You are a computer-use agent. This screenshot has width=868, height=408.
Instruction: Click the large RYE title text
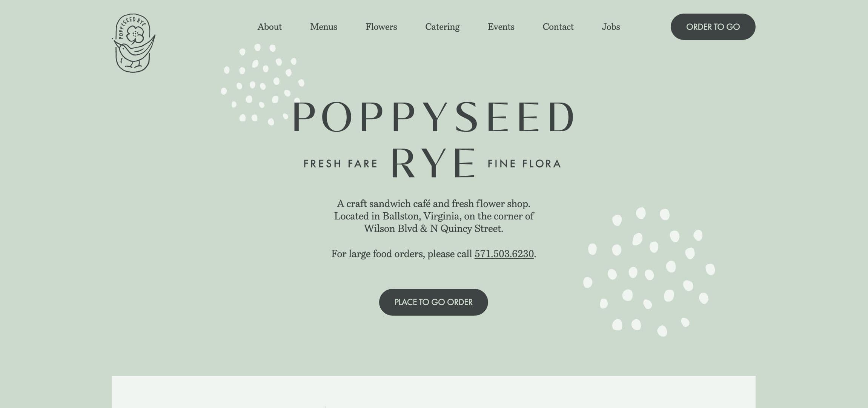pyautogui.click(x=433, y=163)
